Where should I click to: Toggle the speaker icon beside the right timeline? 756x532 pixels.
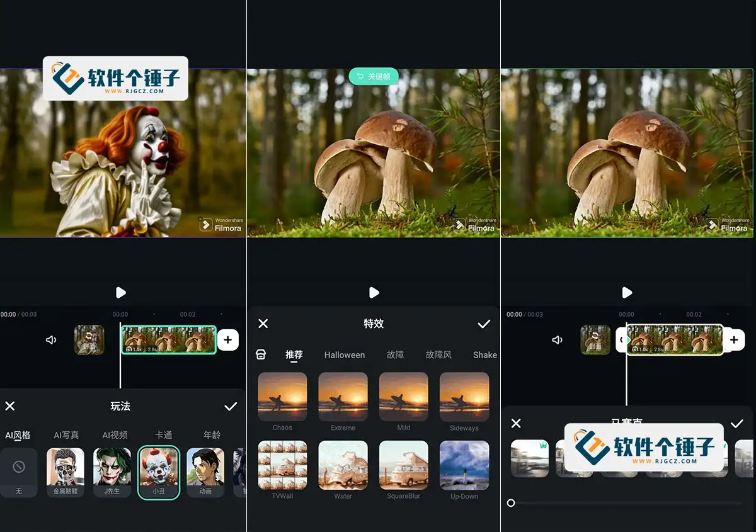(557, 339)
